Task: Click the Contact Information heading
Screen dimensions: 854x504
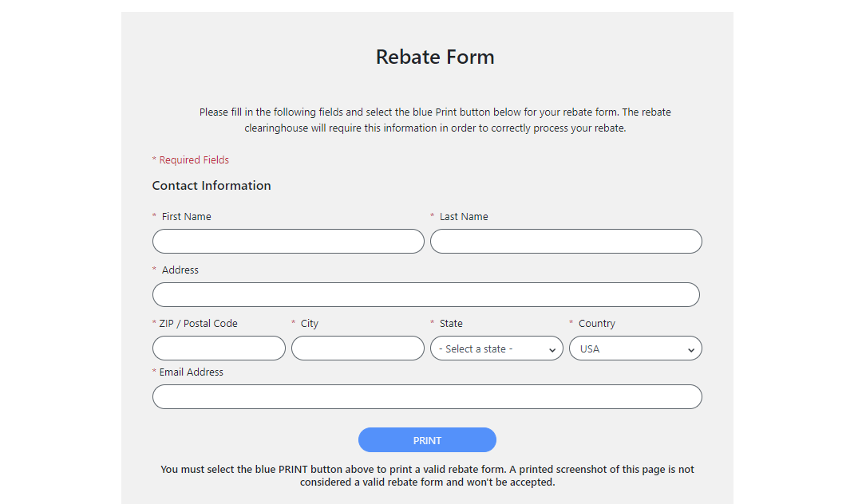Action: click(212, 185)
